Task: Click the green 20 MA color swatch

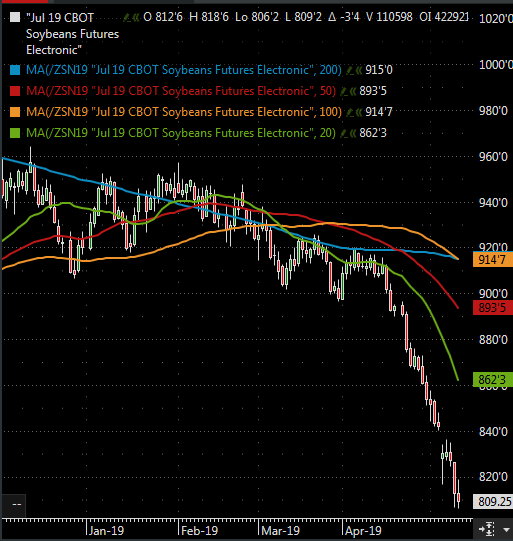Action: [15, 133]
